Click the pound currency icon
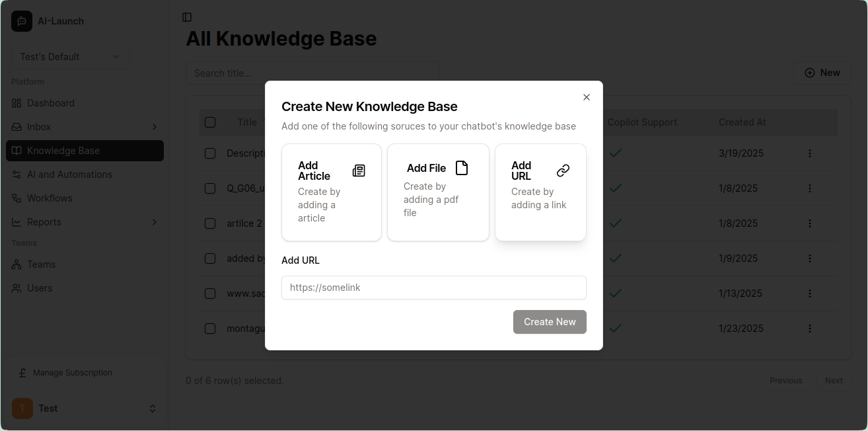The width and height of the screenshot is (868, 431). [x=22, y=373]
